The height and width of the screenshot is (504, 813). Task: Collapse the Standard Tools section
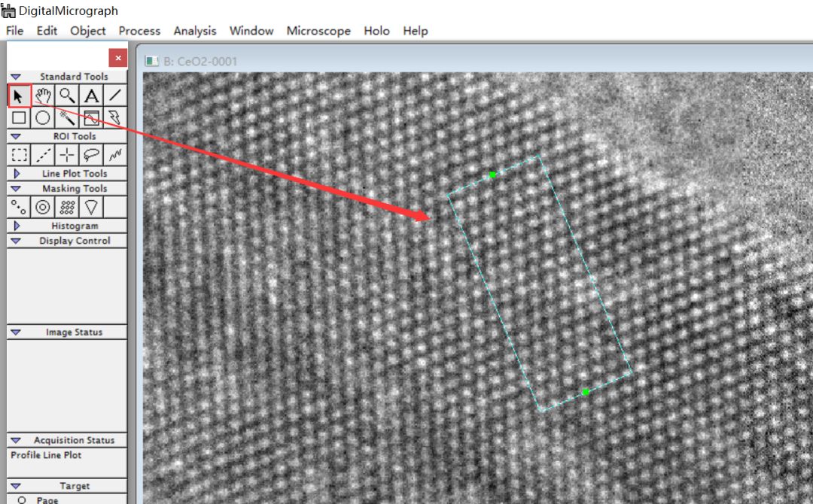point(17,76)
